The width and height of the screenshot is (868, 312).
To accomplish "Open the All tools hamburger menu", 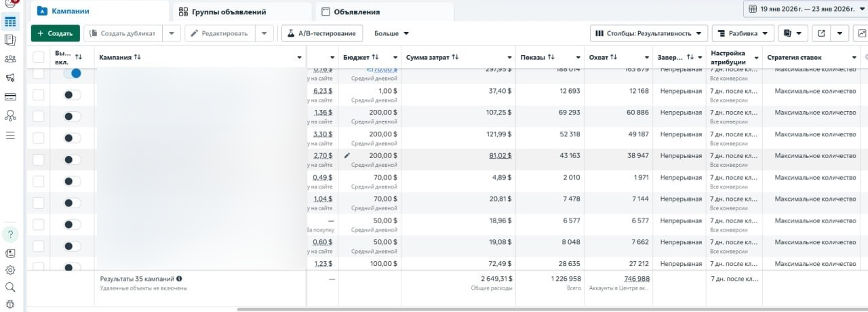I will pos(10,135).
